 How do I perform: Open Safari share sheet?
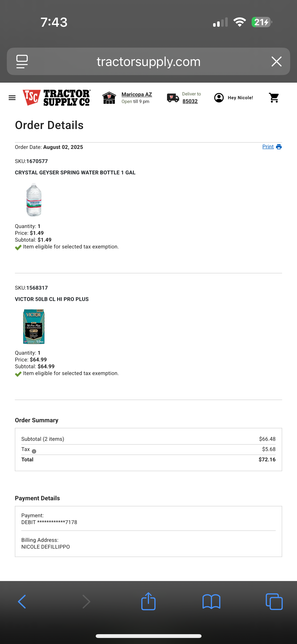click(x=148, y=601)
